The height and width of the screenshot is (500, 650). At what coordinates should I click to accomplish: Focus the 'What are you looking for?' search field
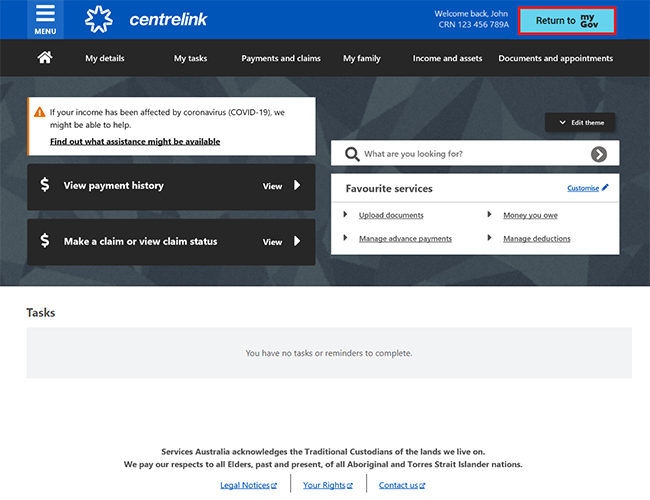click(475, 154)
